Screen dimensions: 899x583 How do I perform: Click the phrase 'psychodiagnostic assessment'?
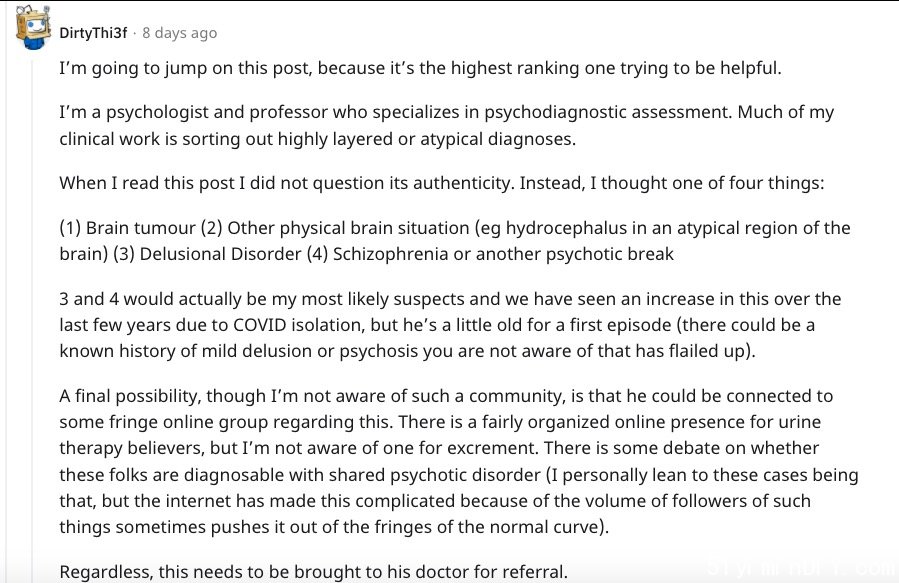tap(608, 112)
